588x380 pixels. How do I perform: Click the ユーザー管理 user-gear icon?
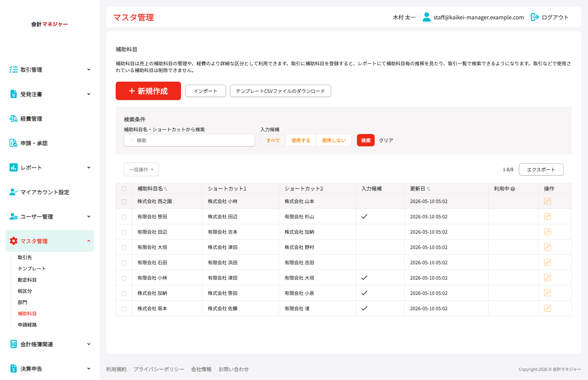14,217
